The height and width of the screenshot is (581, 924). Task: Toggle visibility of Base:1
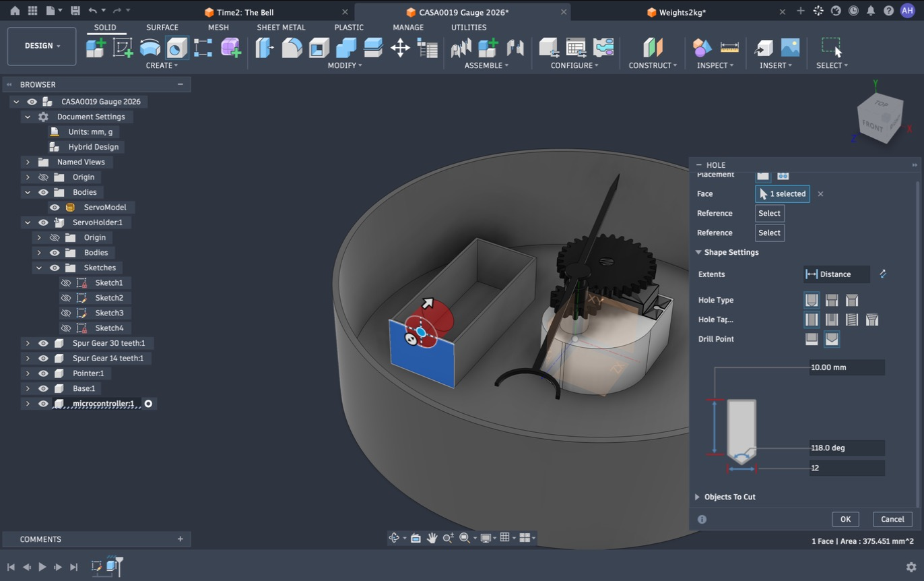[43, 388]
